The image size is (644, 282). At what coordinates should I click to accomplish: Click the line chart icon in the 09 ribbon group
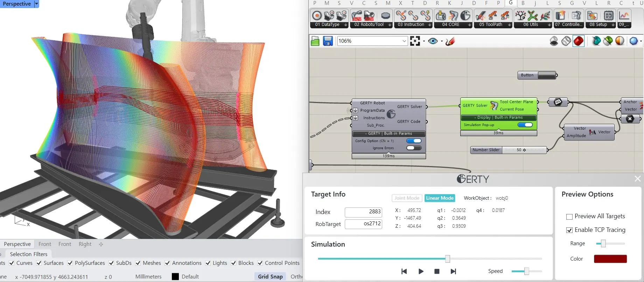pos(624,16)
